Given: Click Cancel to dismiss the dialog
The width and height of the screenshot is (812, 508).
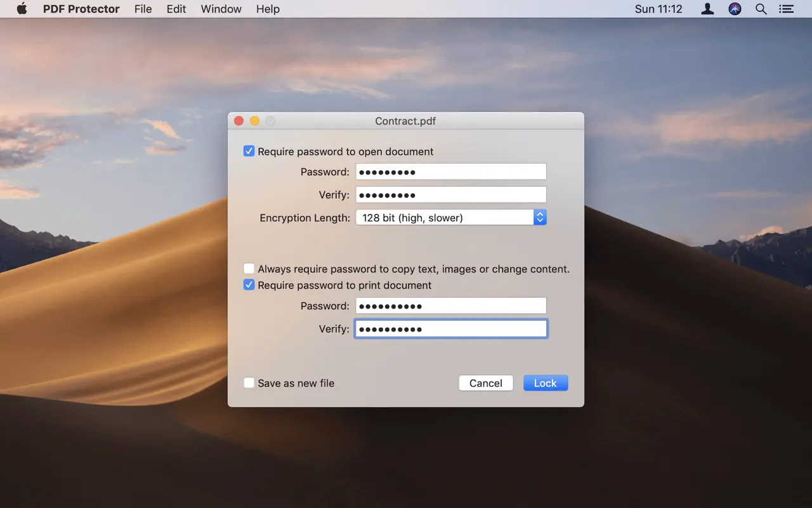Looking at the screenshot, I should pos(486,383).
